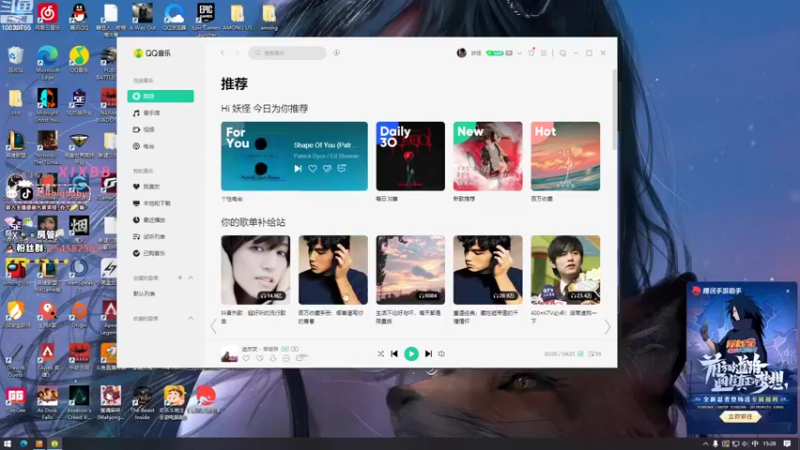Toggle shuffle play mode in player bar

pyautogui.click(x=381, y=354)
